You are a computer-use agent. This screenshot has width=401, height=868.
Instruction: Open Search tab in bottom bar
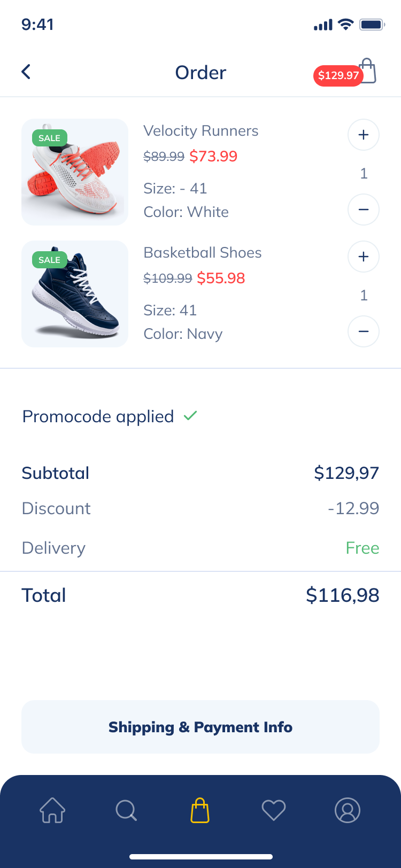click(x=126, y=810)
